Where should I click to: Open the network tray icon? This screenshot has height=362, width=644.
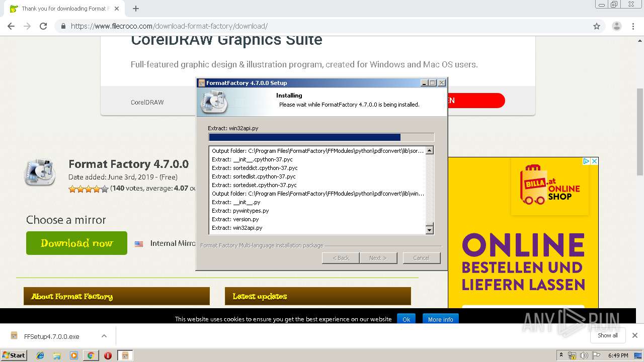[572, 355]
